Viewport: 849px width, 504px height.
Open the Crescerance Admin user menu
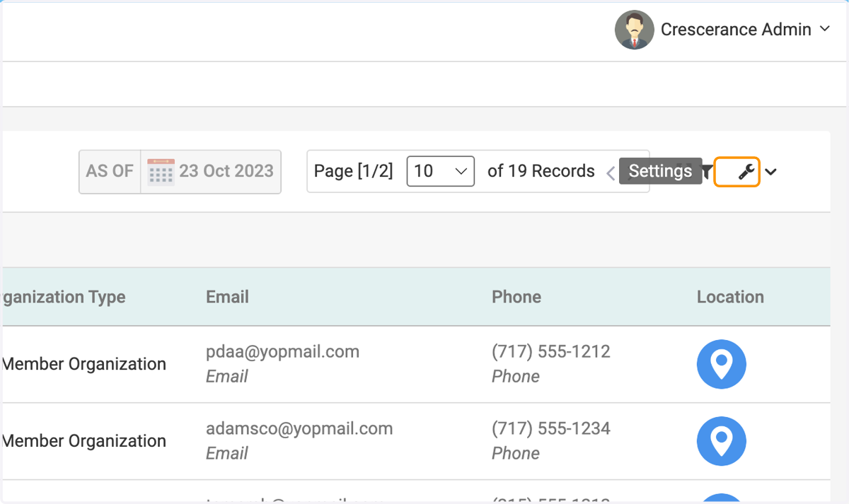(745, 30)
